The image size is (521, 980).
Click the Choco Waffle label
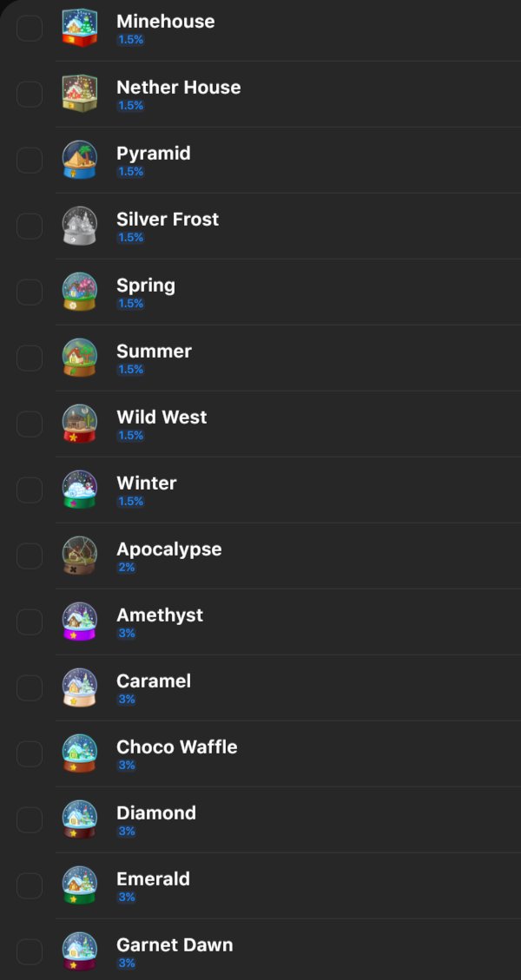(x=176, y=747)
